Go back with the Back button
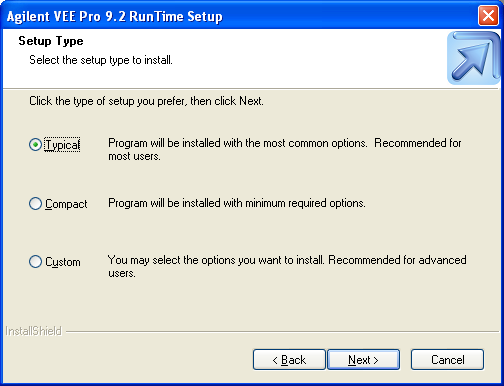This screenshot has width=504, height=386. (289, 360)
